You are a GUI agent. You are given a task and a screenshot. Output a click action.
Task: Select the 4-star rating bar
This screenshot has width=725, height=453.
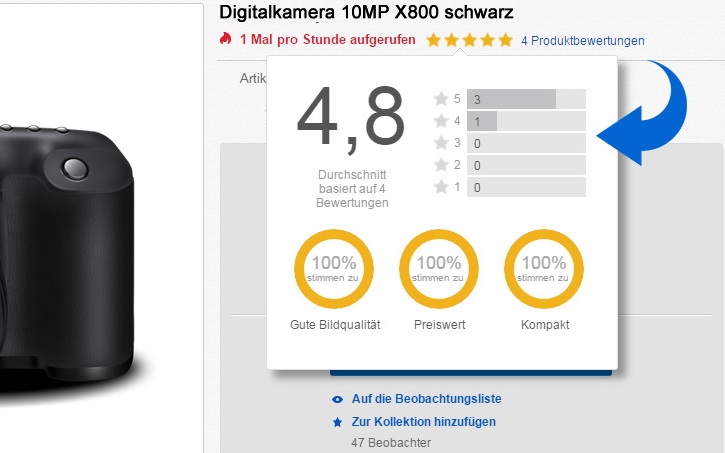pyautogui.click(x=526, y=121)
